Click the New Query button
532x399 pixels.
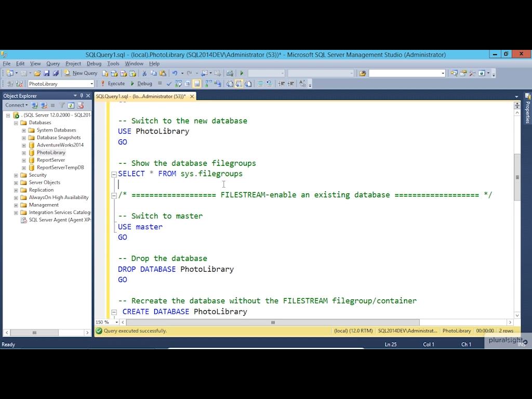pyautogui.click(x=81, y=73)
